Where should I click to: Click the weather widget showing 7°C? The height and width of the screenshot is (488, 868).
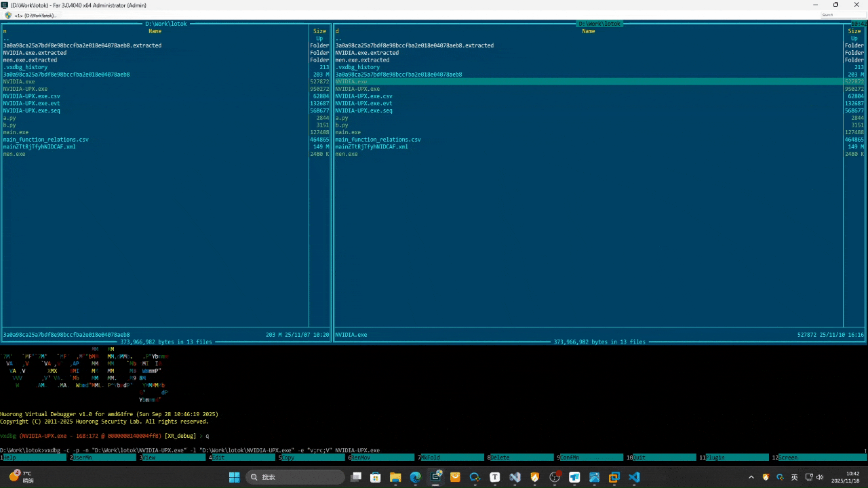20,477
